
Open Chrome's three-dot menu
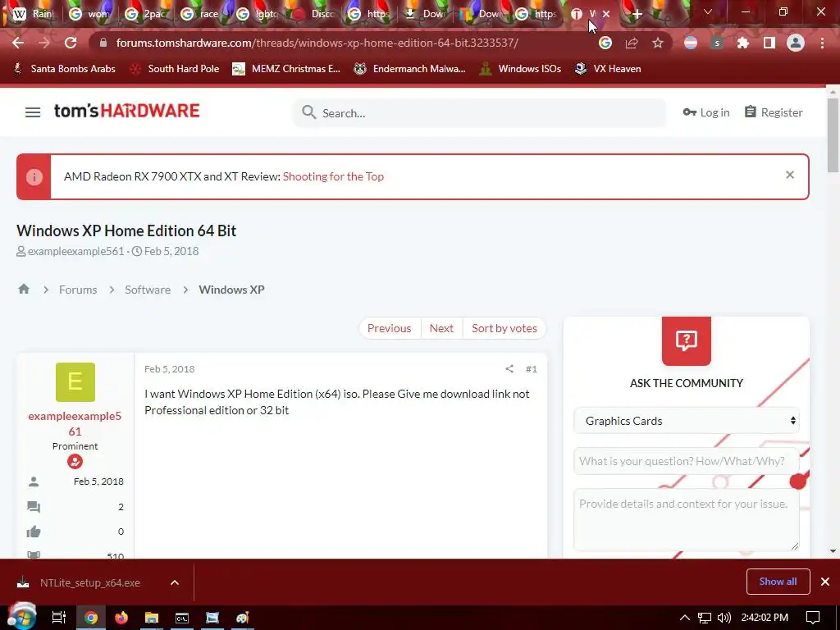pos(822,43)
